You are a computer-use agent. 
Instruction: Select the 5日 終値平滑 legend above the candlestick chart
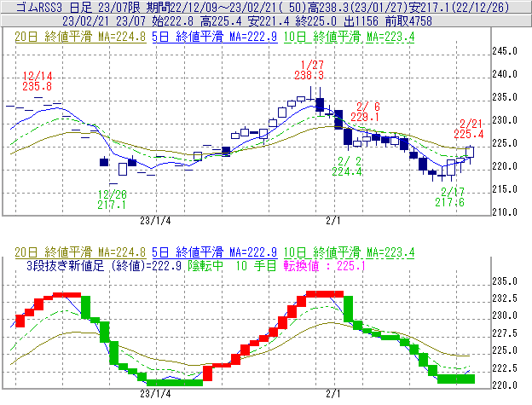click(x=215, y=37)
